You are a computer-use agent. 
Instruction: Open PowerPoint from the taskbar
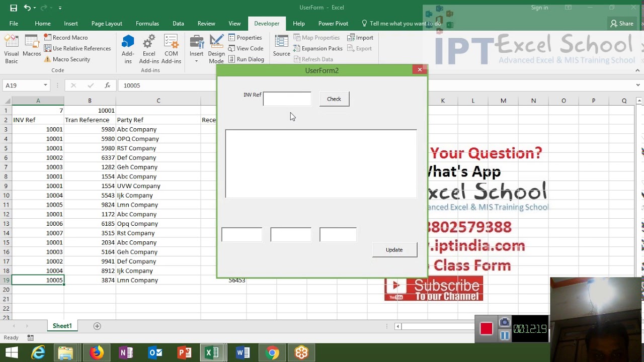[x=184, y=353]
